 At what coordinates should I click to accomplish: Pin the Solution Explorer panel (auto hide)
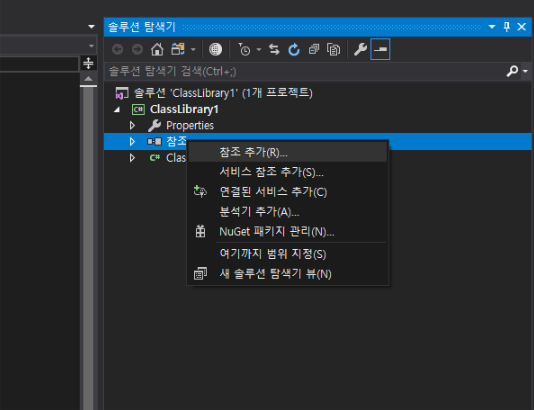(507, 27)
